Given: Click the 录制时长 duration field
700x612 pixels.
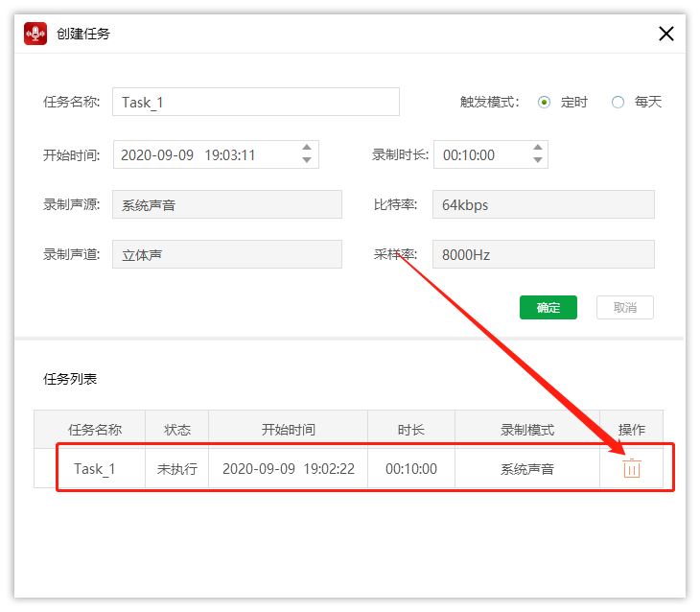Looking at the screenshot, I should click(479, 154).
